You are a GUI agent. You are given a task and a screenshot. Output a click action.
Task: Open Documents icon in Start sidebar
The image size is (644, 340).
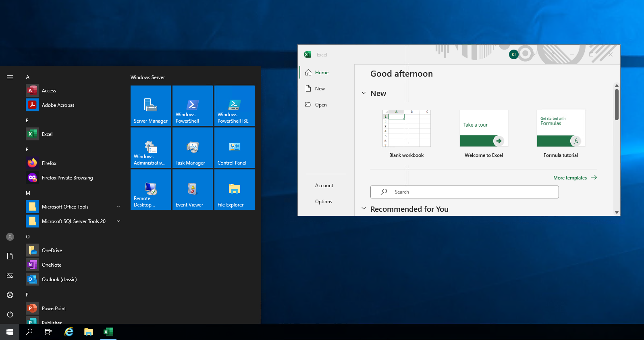(x=10, y=256)
